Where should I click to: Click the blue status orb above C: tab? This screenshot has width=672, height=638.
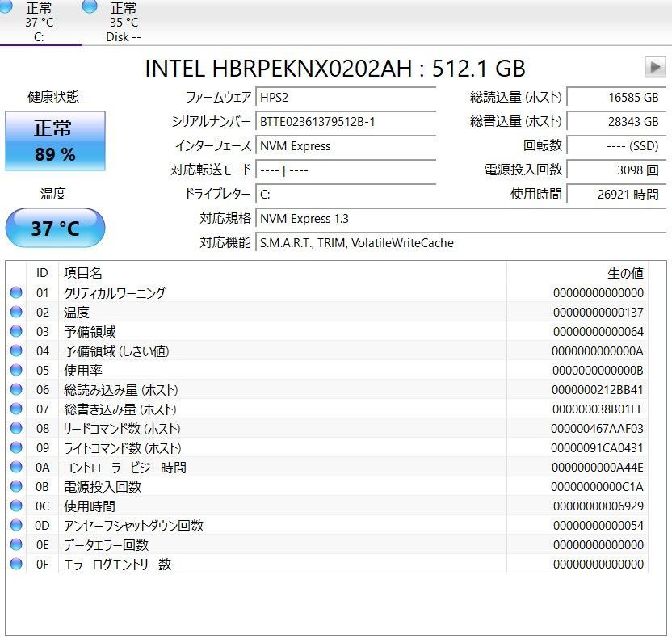(x=6, y=7)
